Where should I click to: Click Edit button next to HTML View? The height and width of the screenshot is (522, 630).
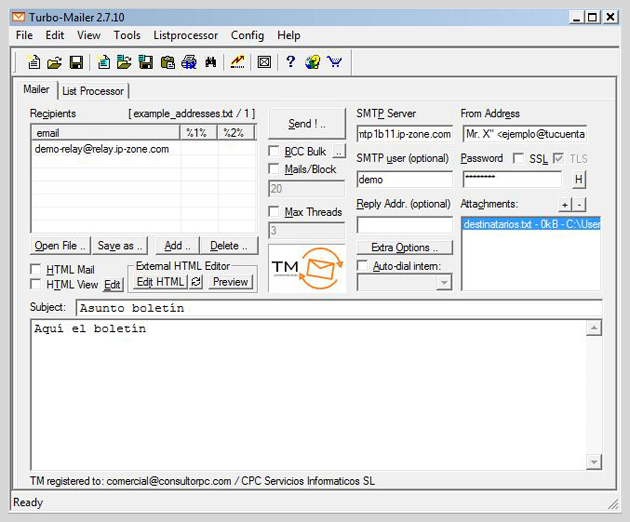point(112,285)
